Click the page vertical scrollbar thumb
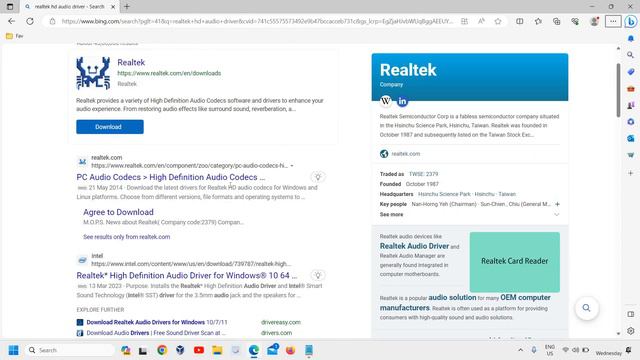This screenshot has width=640, height=360. pos(618,90)
